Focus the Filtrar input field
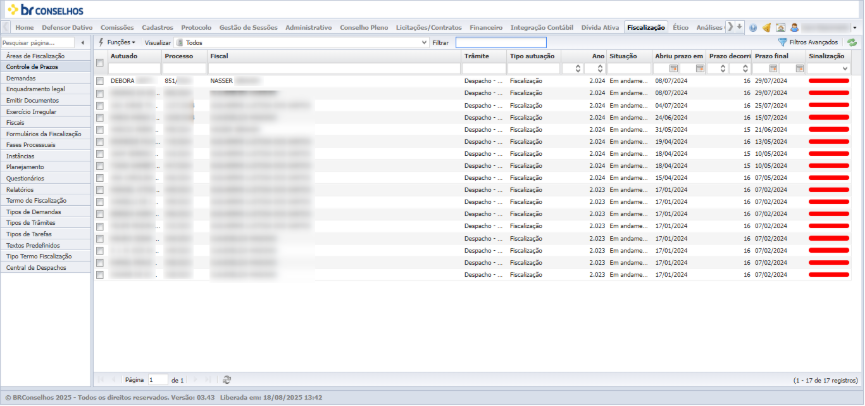Screen dimensions: 865x406 (x=501, y=42)
